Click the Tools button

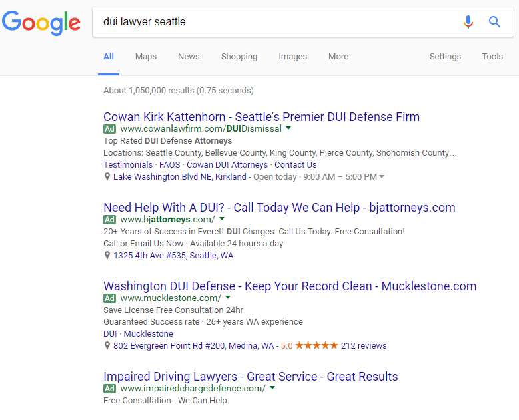pyautogui.click(x=492, y=57)
